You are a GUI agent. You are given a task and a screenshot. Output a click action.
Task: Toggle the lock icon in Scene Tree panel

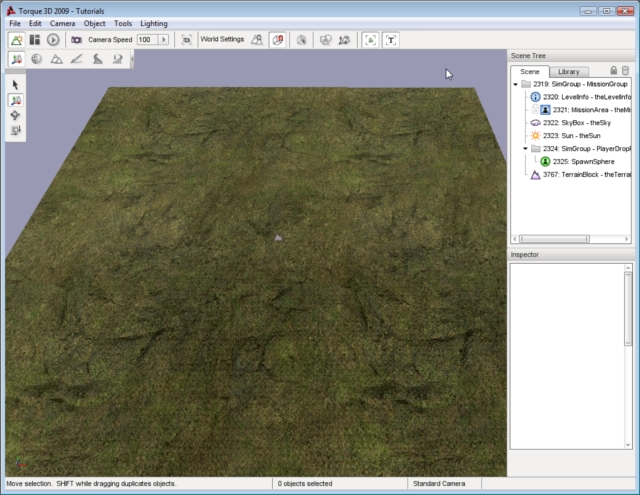click(x=612, y=71)
